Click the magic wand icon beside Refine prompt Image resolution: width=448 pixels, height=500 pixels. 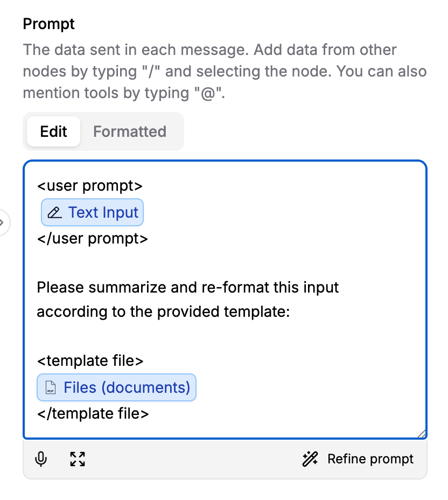(310, 459)
